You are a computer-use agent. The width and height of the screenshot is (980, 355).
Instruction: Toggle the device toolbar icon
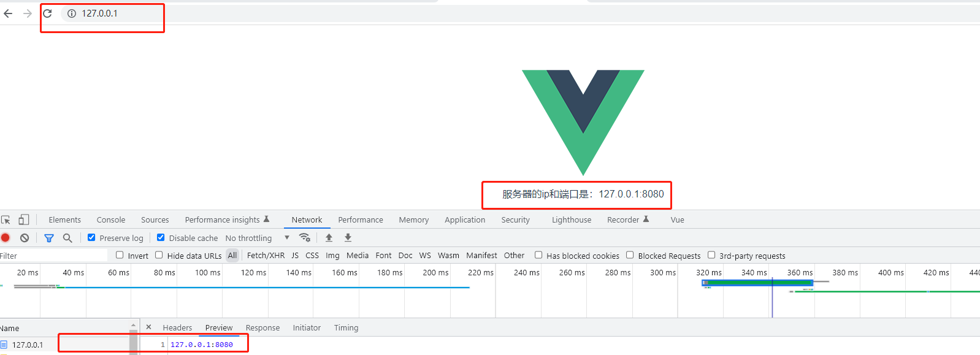(x=24, y=219)
